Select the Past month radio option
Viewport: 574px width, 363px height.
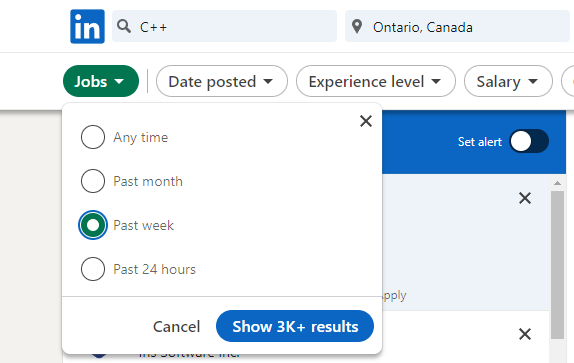click(93, 181)
